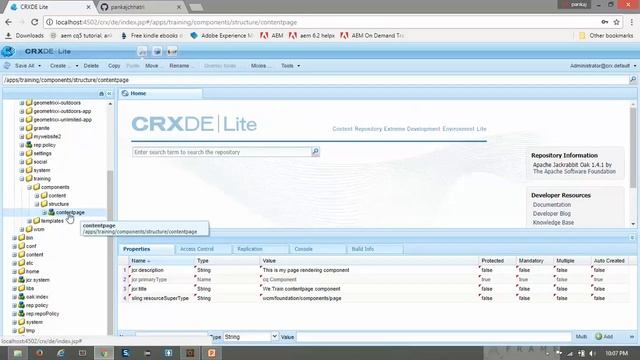Image resolution: width=640 pixels, height=360 pixels.
Task: Open Skype from the taskbar
Action: pos(126,353)
